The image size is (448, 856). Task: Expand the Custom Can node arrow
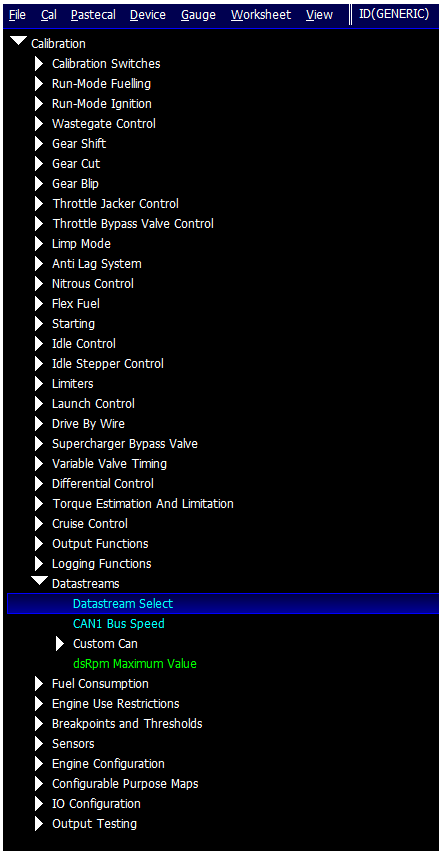(61, 644)
